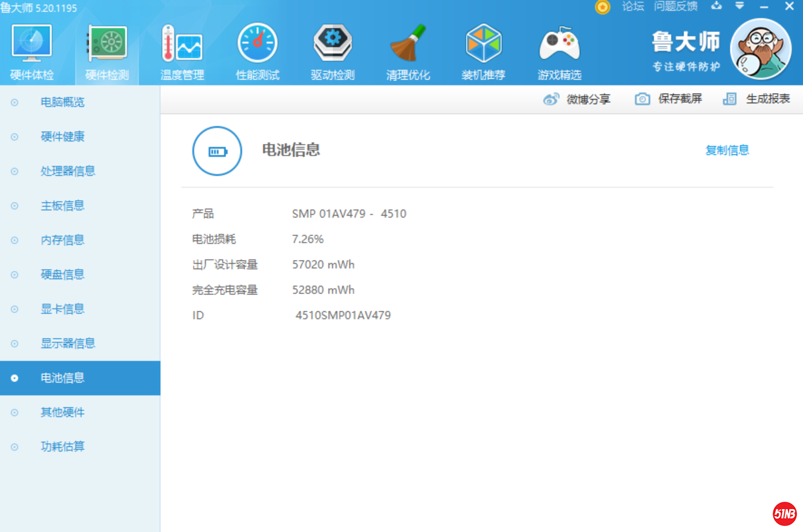Generate report with 生成报表
The image size is (803, 532).
click(756, 99)
